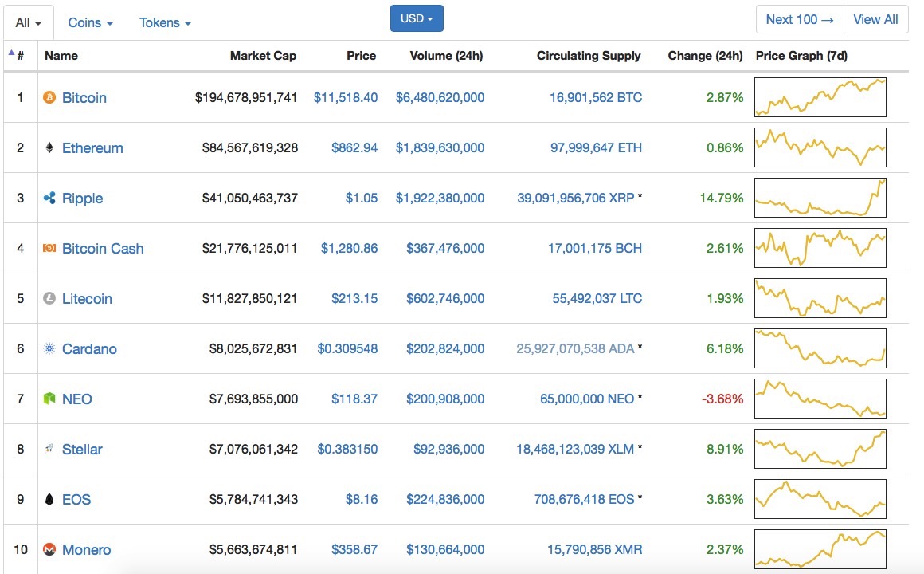Click the Cardano logo icon

(x=49, y=348)
